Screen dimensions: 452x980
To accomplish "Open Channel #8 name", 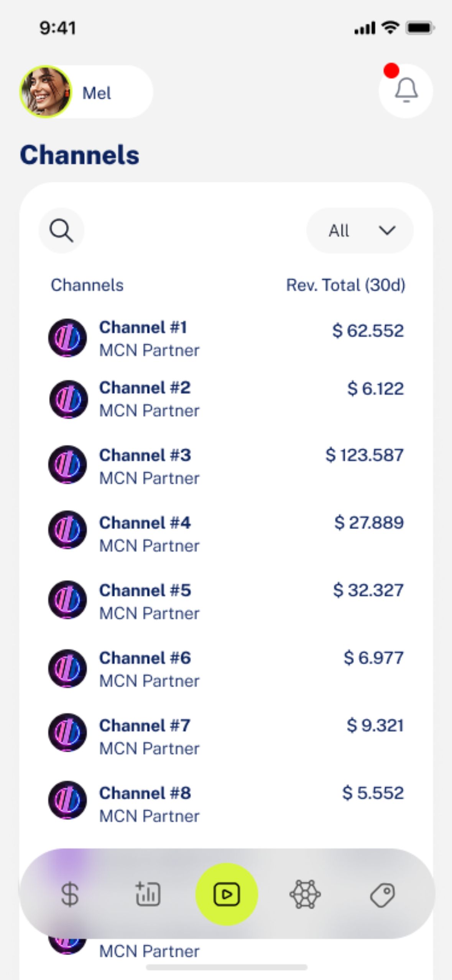I will click(x=145, y=793).
